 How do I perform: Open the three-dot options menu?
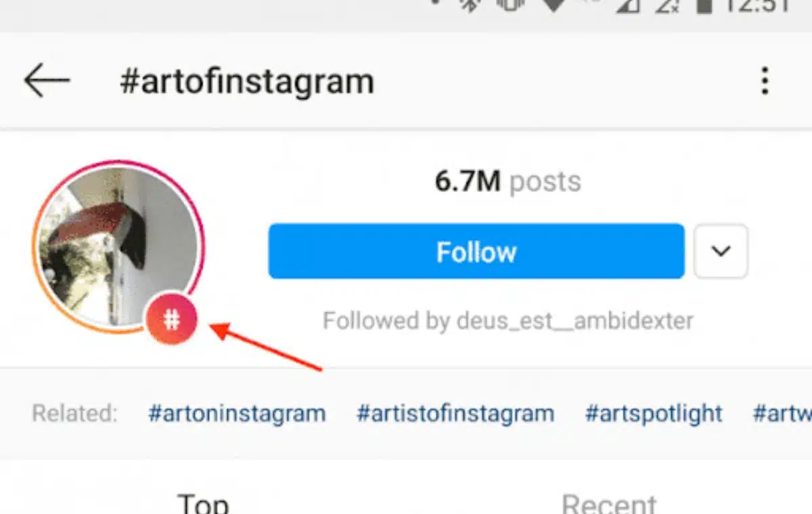point(765,80)
